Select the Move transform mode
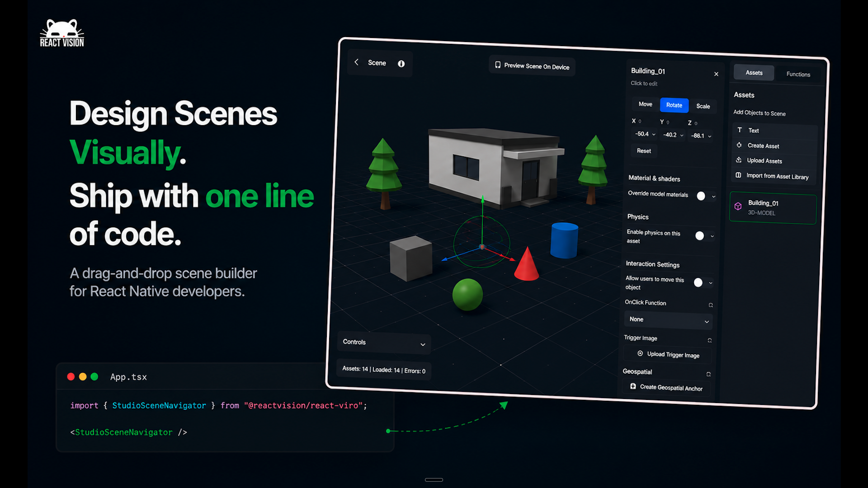The image size is (868, 488). (645, 104)
